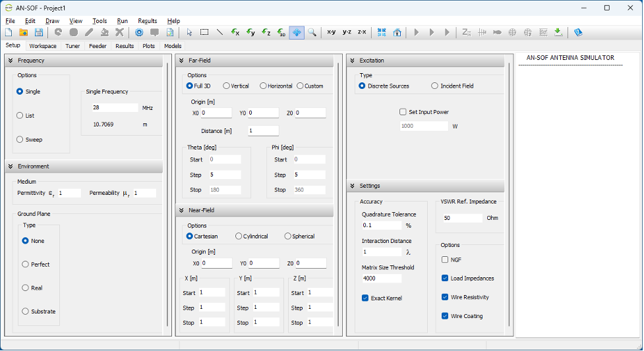Screen dimensions: 644x351
Task: Open a project with the folder icon
Action: [x=24, y=32]
